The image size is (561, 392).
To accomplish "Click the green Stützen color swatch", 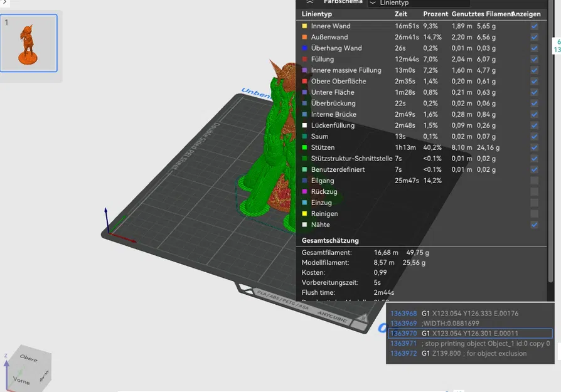I will 304,147.
